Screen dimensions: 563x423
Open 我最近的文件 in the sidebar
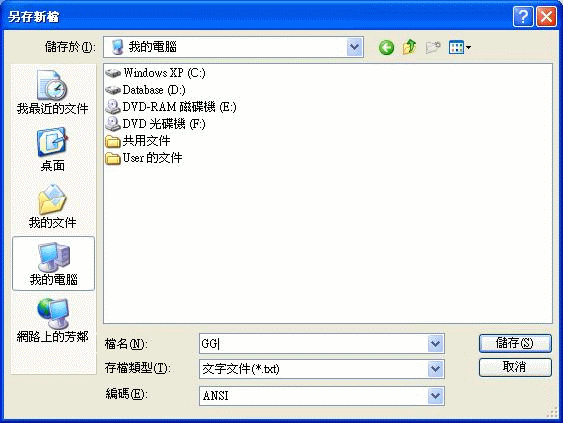pyautogui.click(x=52, y=92)
